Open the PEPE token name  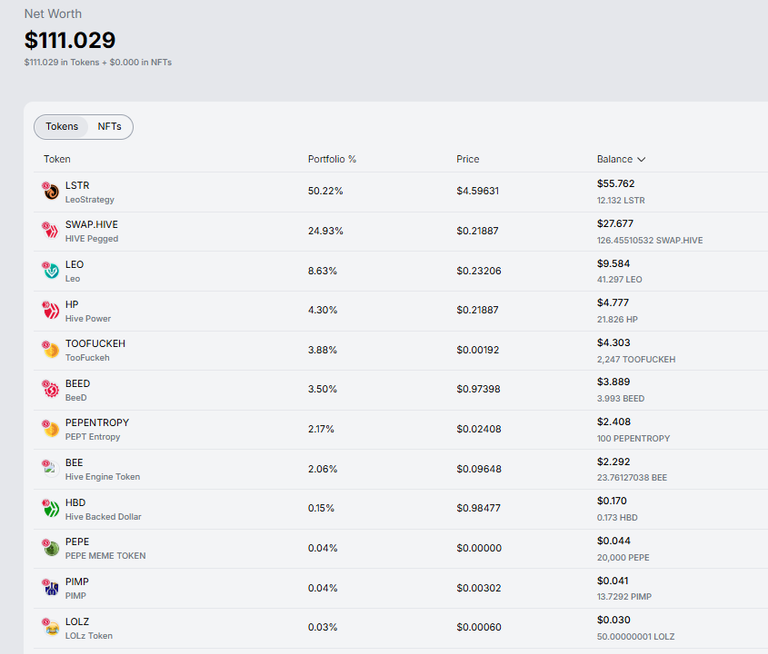(x=77, y=542)
